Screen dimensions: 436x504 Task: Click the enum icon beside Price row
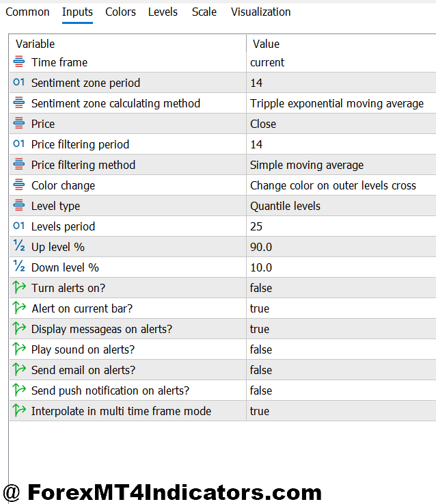tap(19, 124)
